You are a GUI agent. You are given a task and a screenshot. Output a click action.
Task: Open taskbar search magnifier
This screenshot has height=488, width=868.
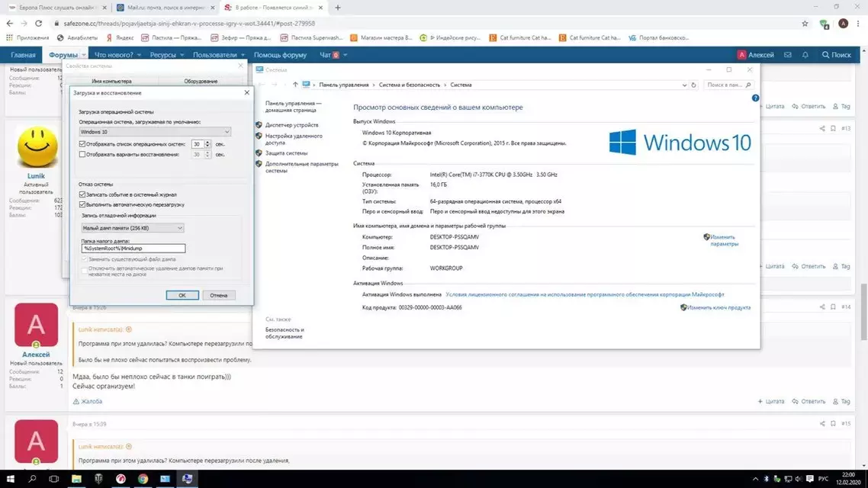pos(32,479)
